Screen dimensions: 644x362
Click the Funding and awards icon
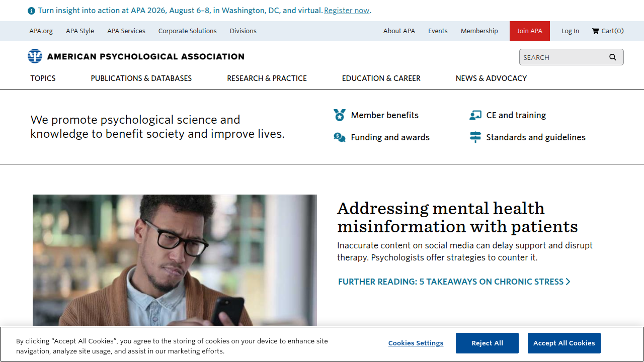pos(340,137)
